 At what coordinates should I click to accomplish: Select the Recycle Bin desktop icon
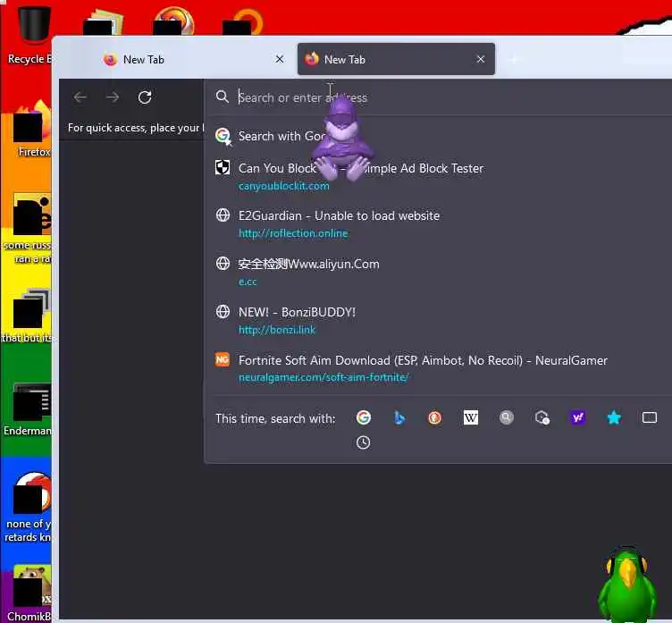(x=30, y=37)
